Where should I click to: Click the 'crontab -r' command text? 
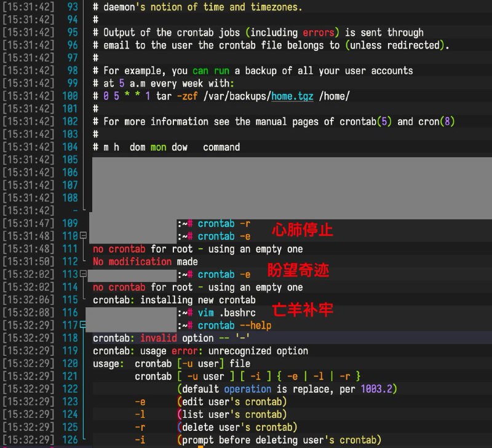[x=224, y=224]
